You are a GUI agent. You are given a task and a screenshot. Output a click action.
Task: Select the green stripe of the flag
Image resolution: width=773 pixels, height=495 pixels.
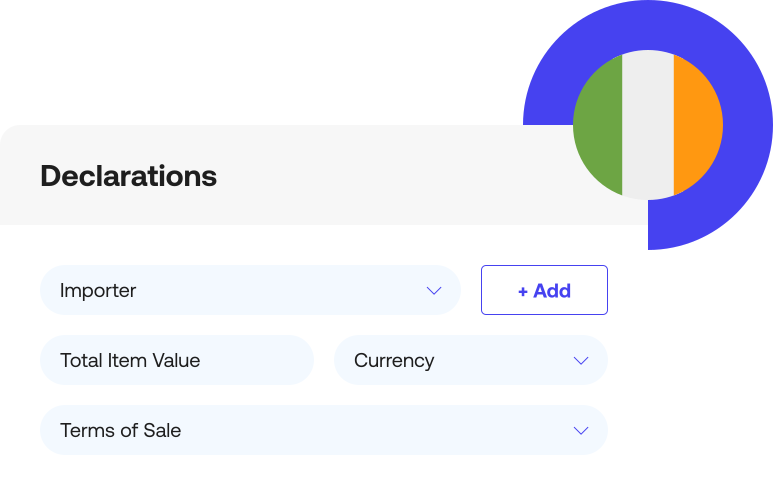click(599, 125)
